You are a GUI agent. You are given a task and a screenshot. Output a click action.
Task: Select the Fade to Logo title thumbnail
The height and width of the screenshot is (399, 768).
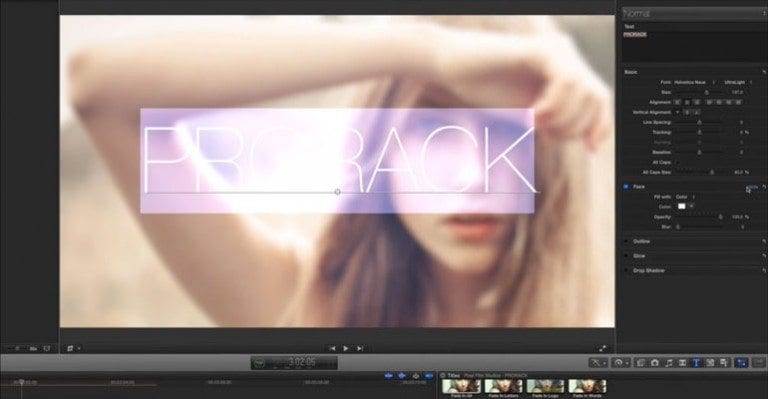[545, 386]
